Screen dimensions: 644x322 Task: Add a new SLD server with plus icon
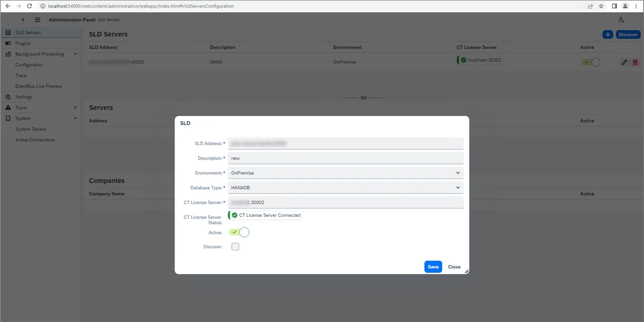click(x=608, y=35)
